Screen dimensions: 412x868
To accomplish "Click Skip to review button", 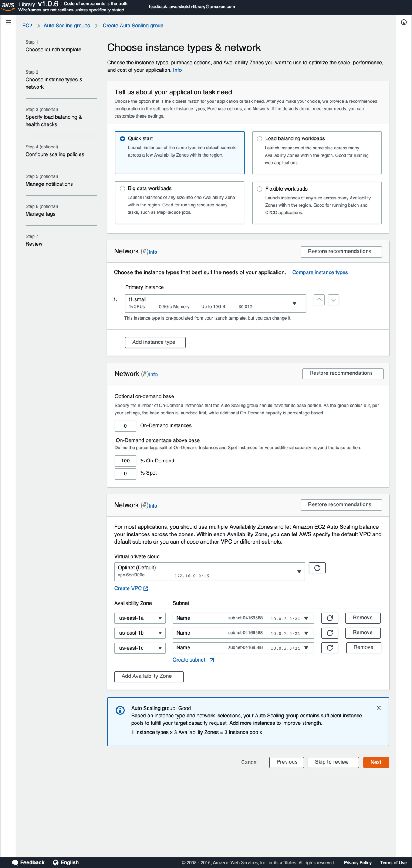I will pos(333,762).
